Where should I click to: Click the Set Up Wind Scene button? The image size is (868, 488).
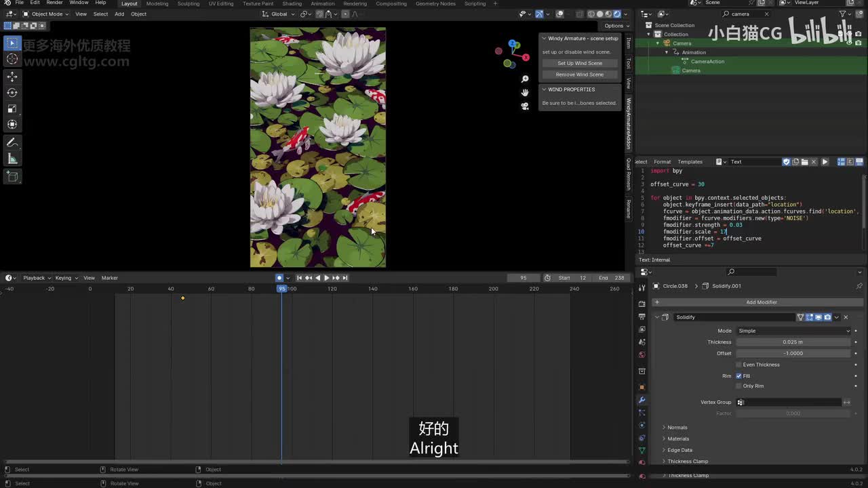pos(580,63)
